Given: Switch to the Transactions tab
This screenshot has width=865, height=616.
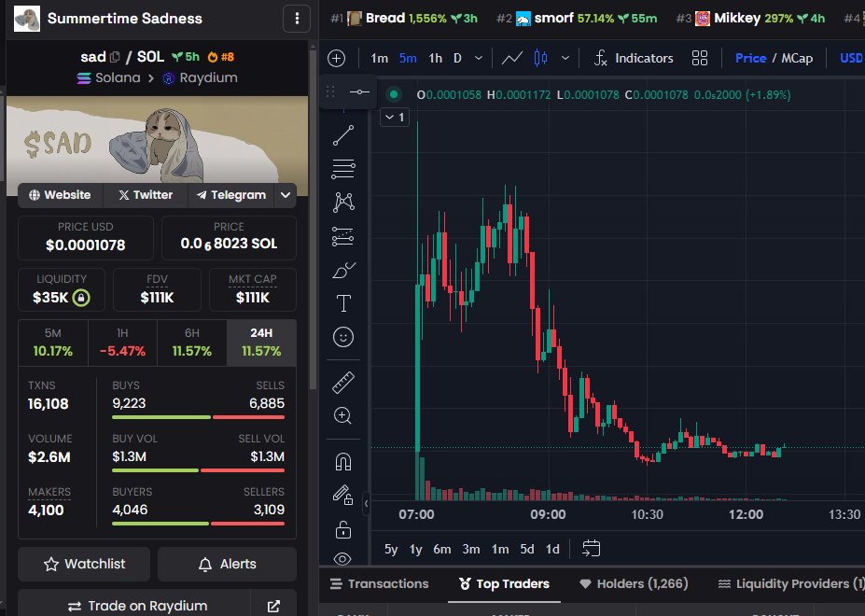Looking at the screenshot, I should click(x=380, y=584).
